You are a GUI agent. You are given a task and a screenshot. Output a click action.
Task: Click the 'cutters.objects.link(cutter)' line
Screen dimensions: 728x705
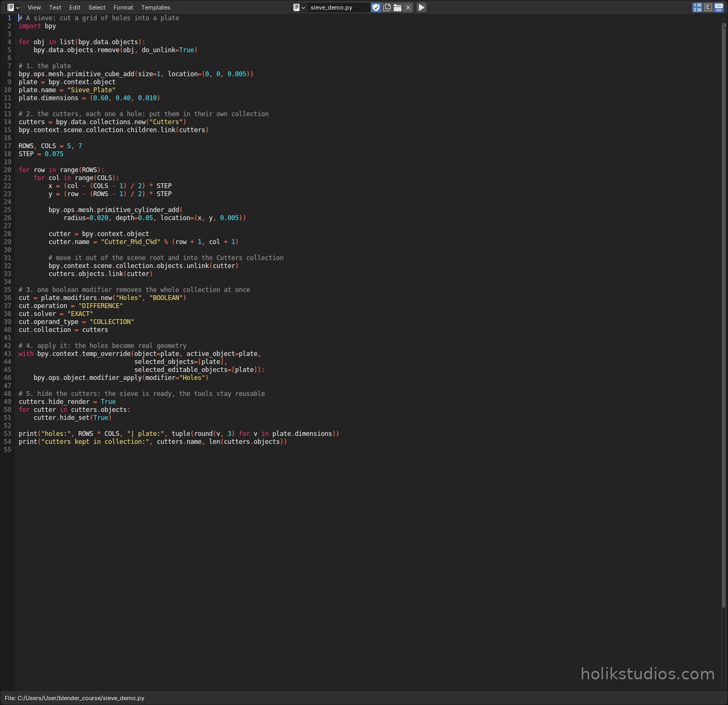(101, 274)
